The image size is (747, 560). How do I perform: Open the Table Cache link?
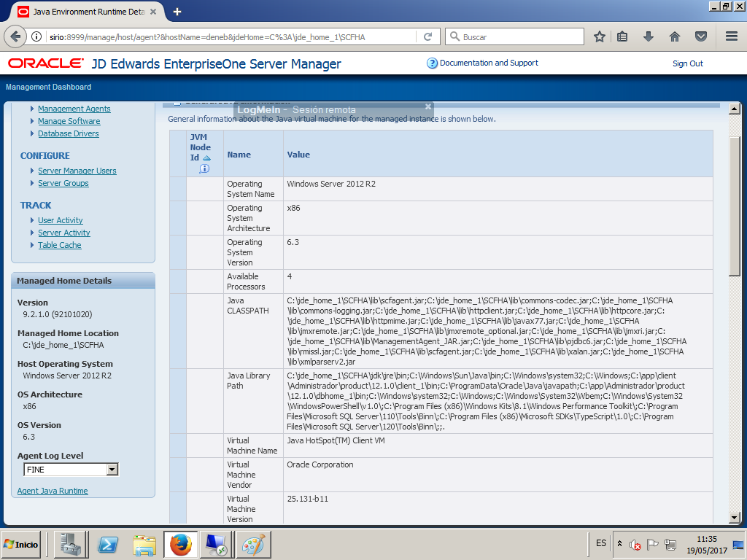[x=60, y=245]
